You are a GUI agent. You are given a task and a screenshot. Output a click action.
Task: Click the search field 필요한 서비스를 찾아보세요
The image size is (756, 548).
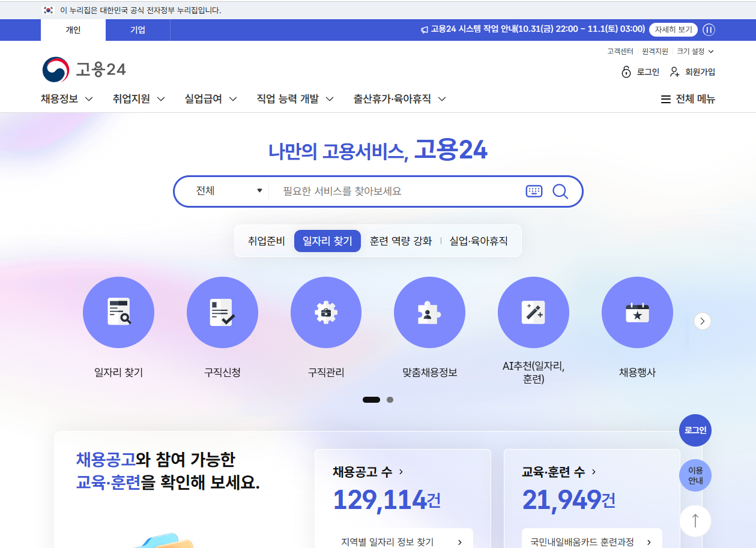coord(396,191)
